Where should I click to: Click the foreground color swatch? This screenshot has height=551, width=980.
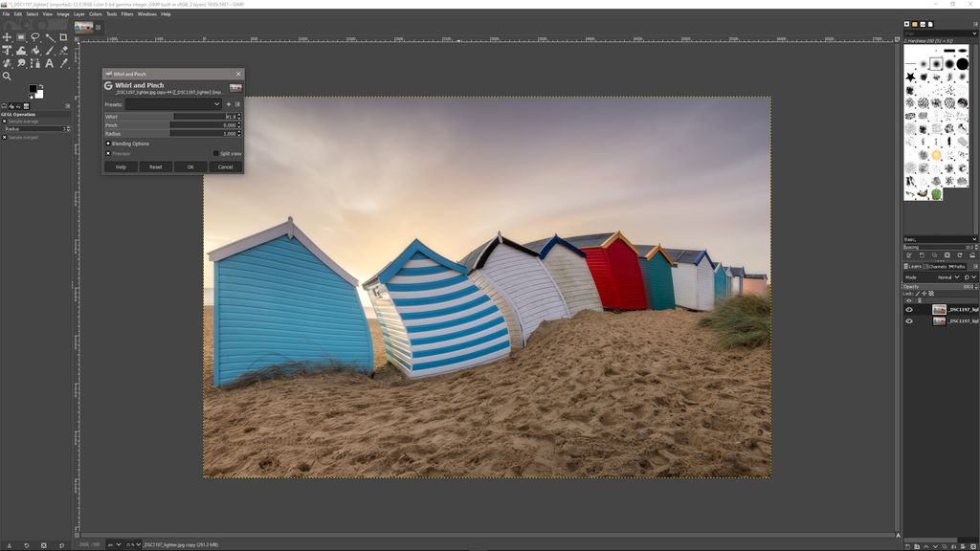click(33, 88)
